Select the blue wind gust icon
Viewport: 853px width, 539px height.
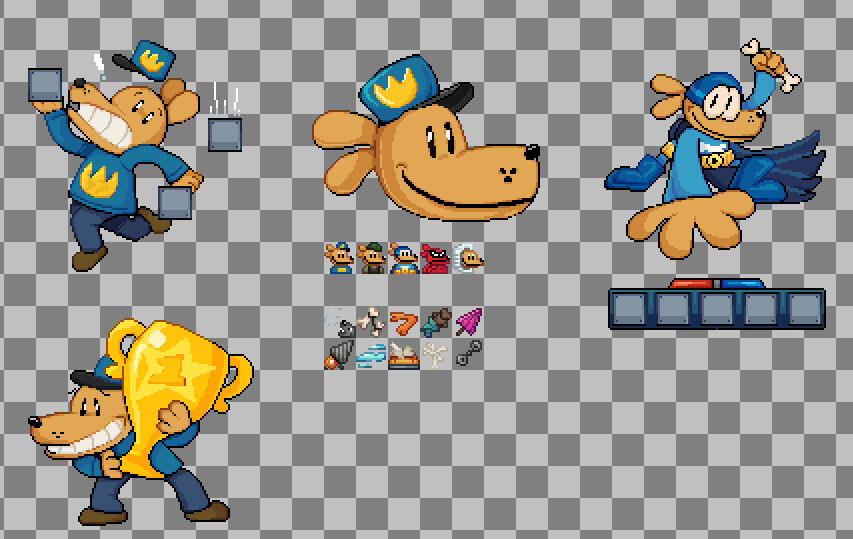[372, 355]
